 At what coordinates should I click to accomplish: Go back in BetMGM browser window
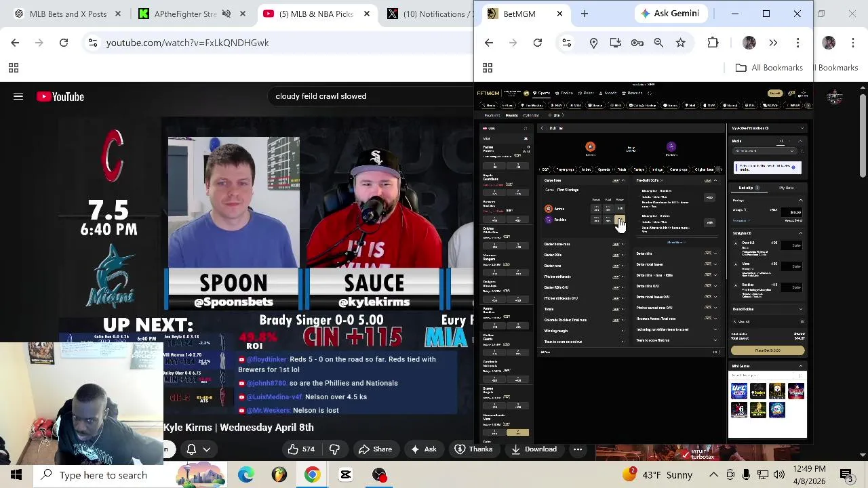coord(489,43)
